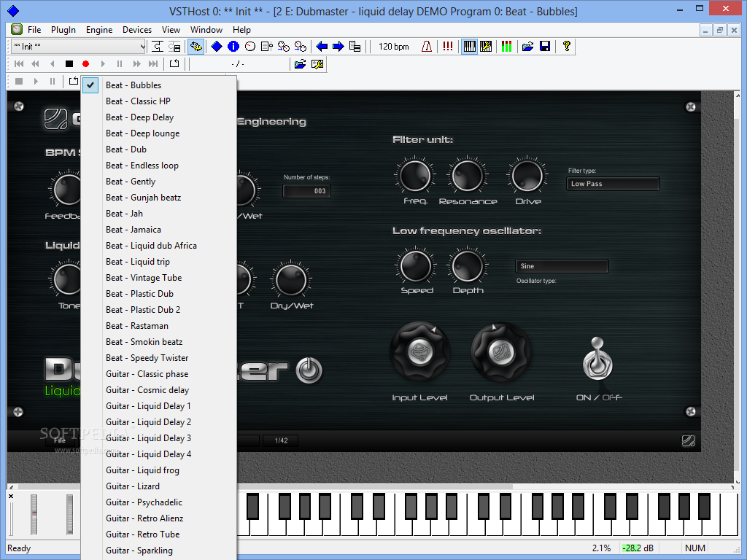Image resolution: width=747 pixels, height=560 pixels.
Task: Click the blue info circle icon
Action: (x=233, y=46)
